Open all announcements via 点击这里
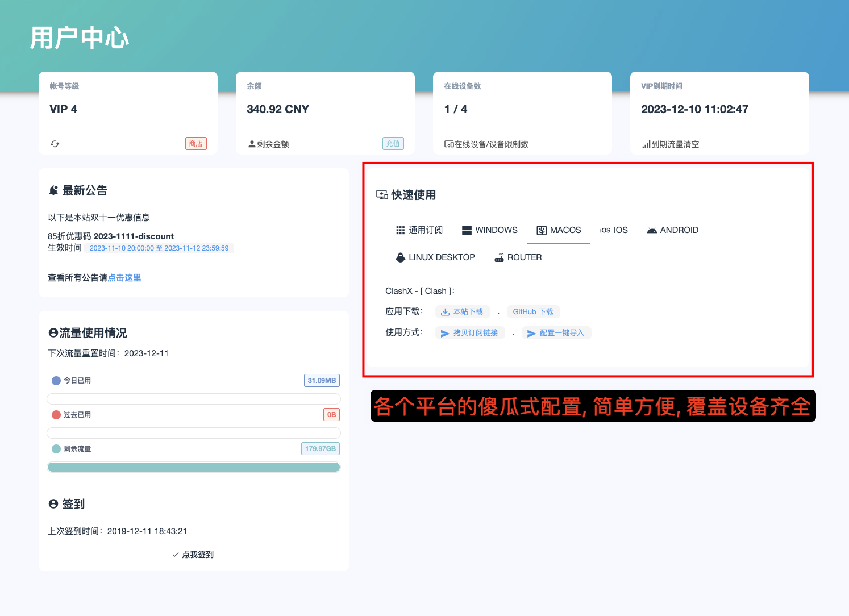 point(124,278)
